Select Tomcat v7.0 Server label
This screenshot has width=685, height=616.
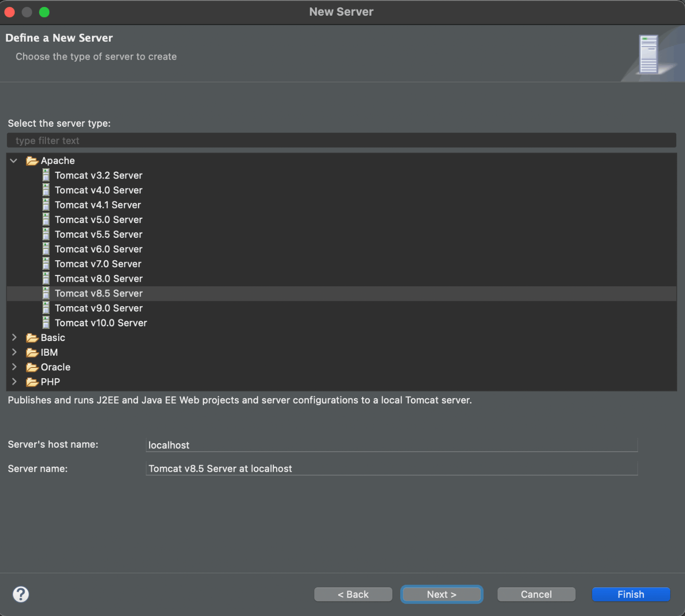coord(98,264)
